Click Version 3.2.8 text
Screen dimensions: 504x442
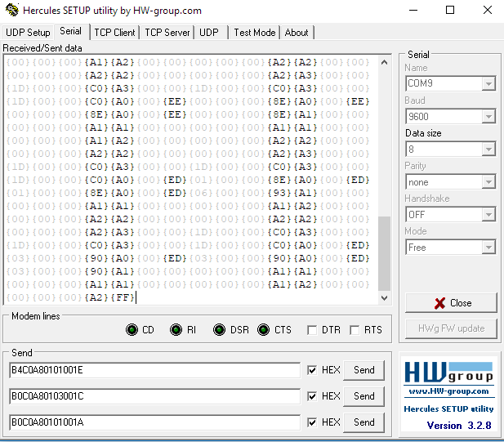pyautogui.click(x=459, y=426)
